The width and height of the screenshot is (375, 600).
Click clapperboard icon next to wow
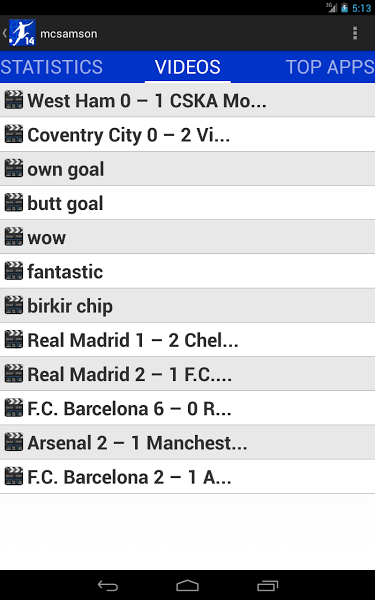pyautogui.click(x=14, y=237)
